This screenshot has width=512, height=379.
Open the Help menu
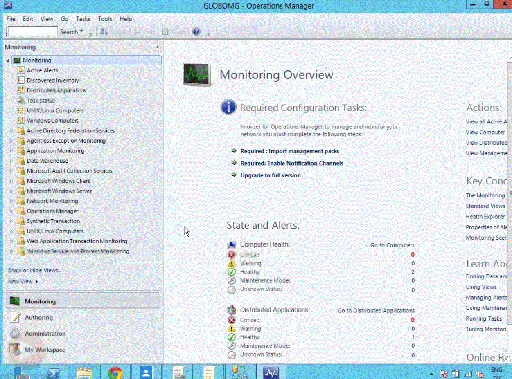pyautogui.click(x=126, y=19)
